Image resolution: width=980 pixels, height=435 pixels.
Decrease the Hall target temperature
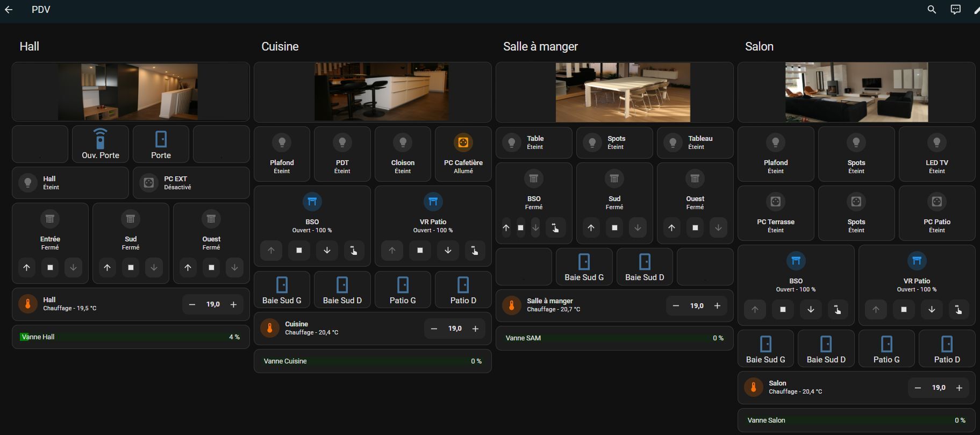point(192,304)
